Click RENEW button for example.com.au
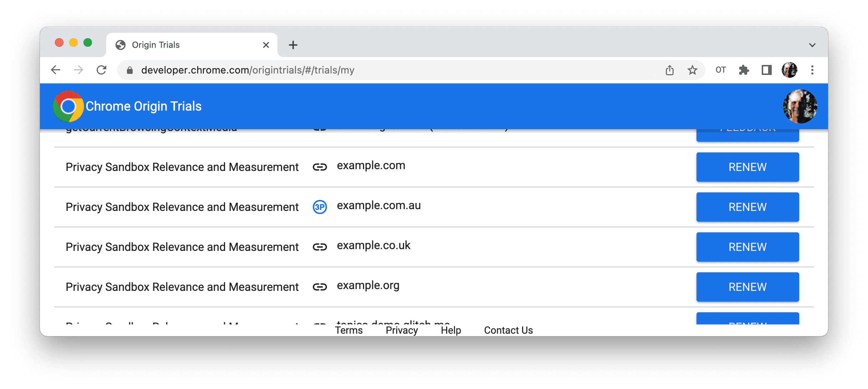This screenshot has height=389, width=868. pos(748,207)
